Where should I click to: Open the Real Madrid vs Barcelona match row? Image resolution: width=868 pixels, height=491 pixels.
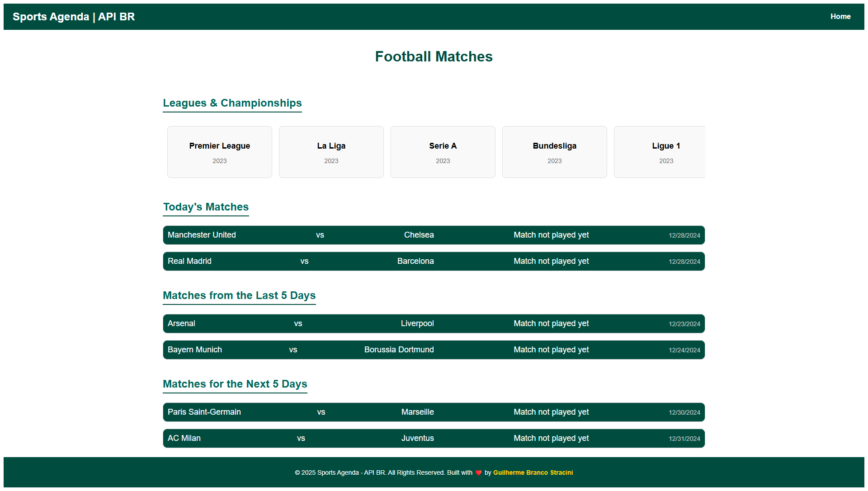tap(434, 261)
